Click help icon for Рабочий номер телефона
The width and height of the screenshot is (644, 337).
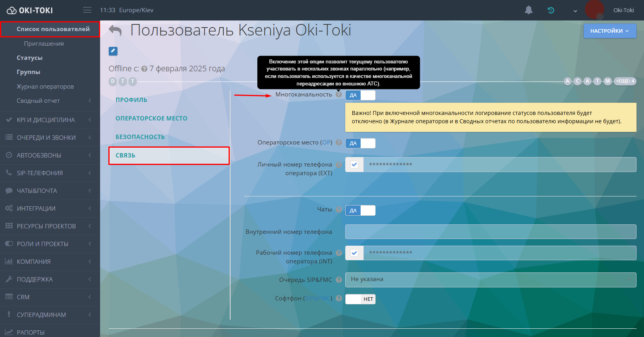[x=339, y=253]
